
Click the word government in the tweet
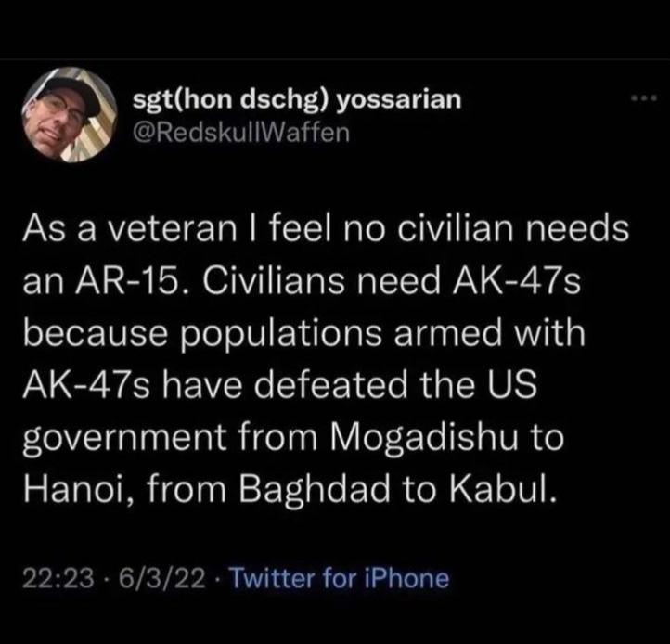click(124, 440)
